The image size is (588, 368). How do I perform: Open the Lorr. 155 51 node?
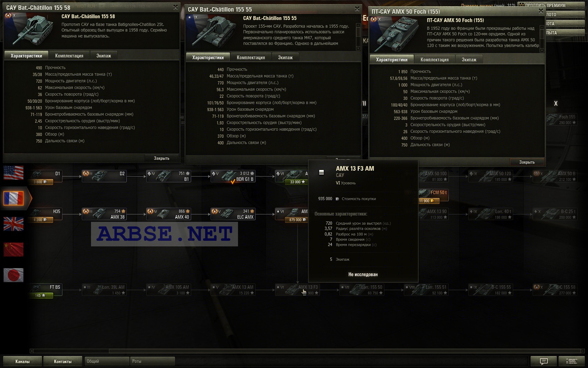(426, 289)
